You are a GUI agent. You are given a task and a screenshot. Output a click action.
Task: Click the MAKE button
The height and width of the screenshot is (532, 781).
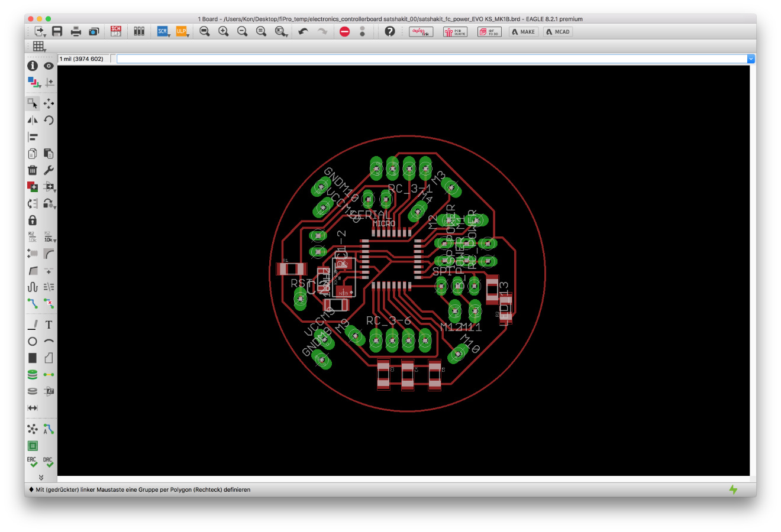[x=524, y=32]
